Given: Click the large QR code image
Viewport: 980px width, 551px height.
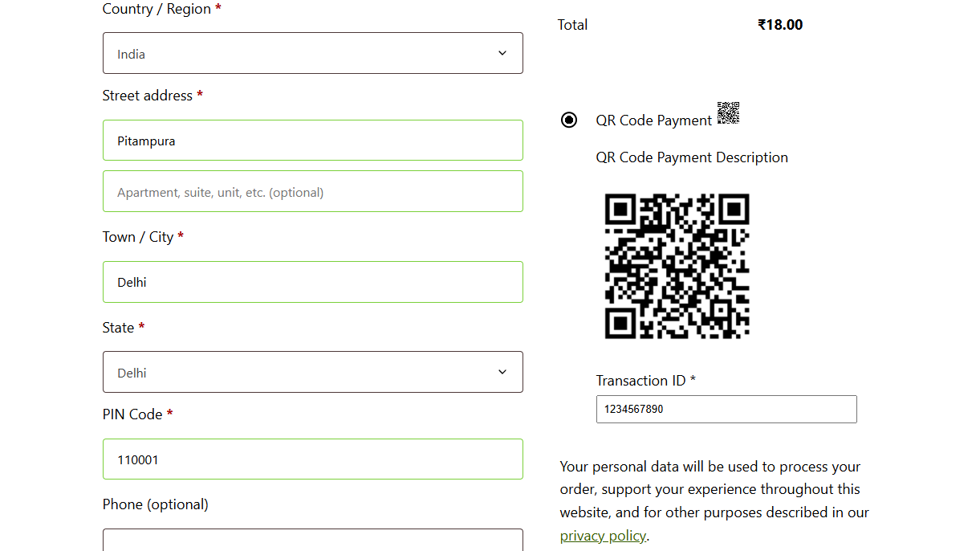Looking at the screenshot, I should [x=677, y=266].
